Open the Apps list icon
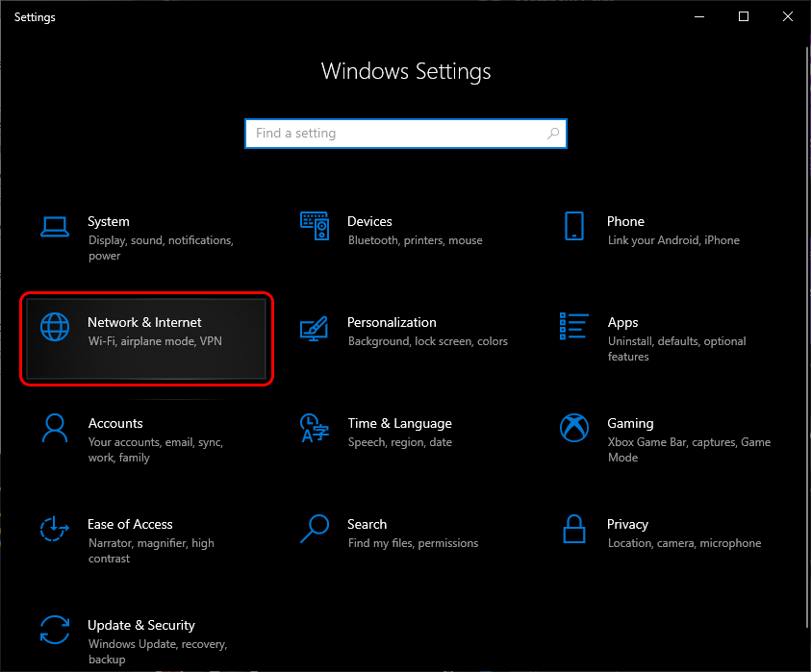Image resolution: width=811 pixels, height=672 pixels. coord(574,327)
